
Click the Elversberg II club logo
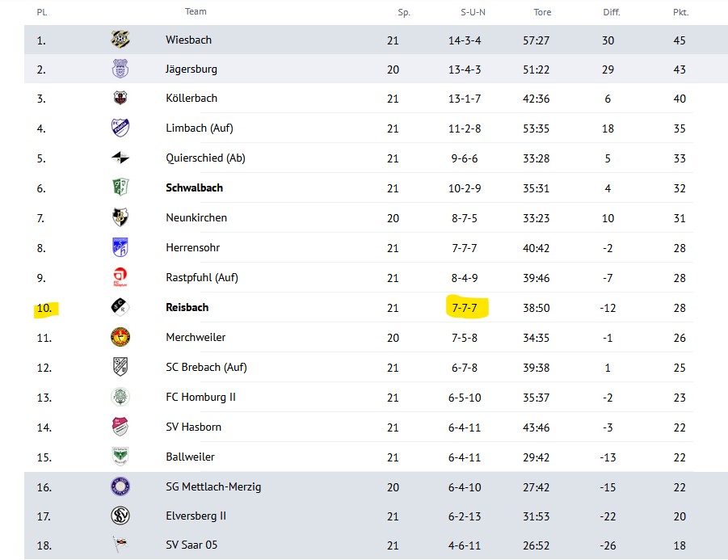[120, 516]
